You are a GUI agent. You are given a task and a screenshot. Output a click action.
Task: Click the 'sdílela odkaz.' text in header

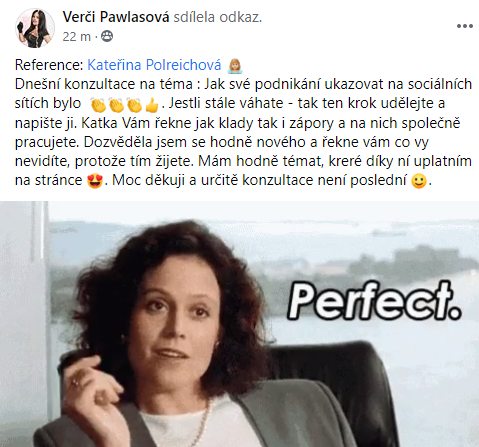pyautogui.click(x=218, y=17)
